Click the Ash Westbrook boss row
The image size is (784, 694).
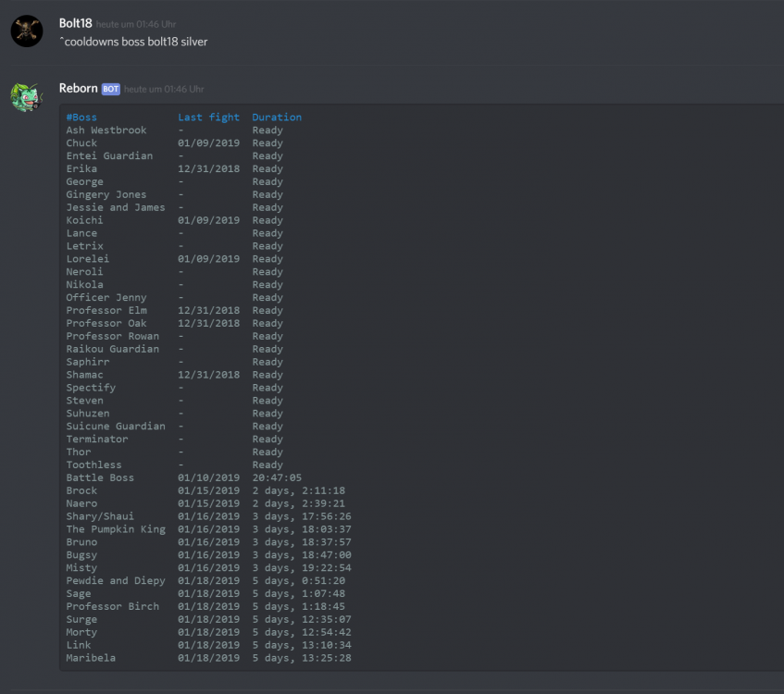[x=106, y=130]
